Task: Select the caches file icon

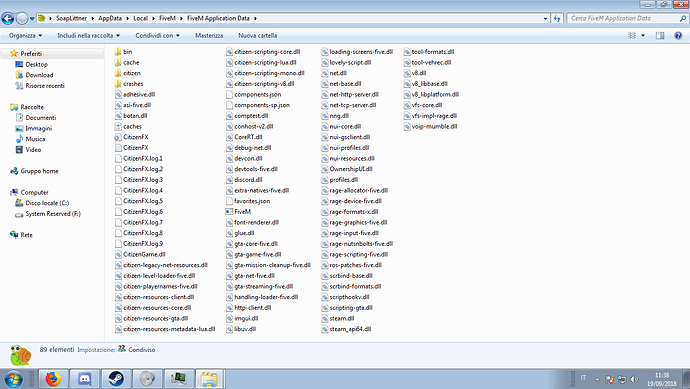Action: click(117, 126)
